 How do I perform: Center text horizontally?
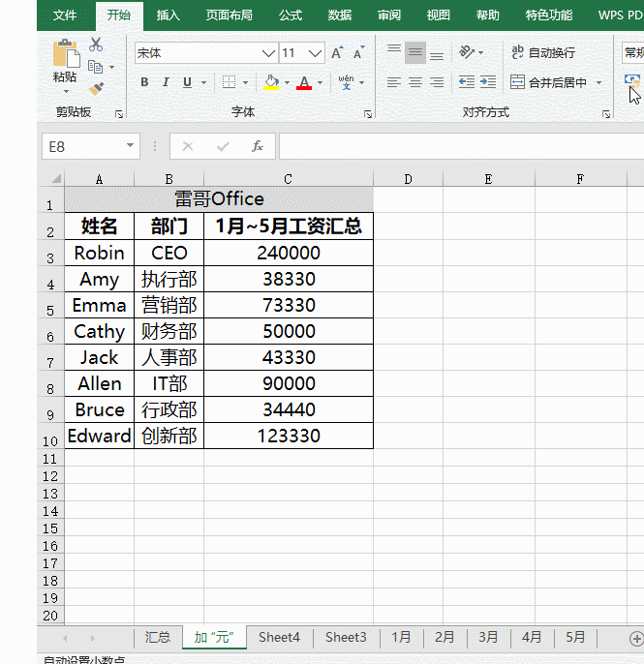pos(415,82)
